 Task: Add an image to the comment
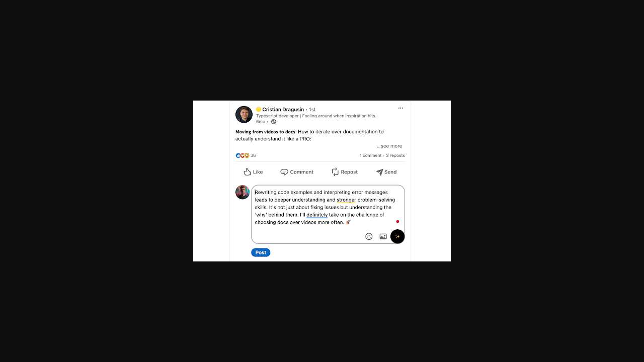point(383,236)
